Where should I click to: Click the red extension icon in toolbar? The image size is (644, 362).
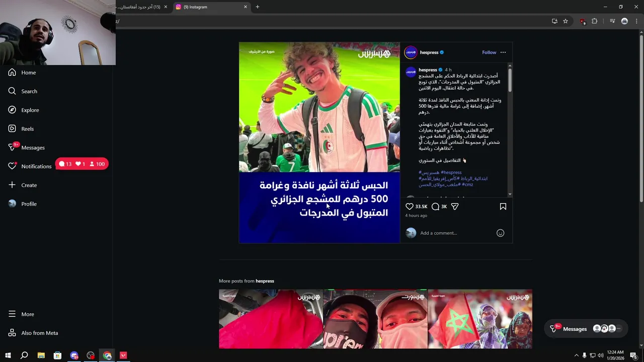point(582,21)
